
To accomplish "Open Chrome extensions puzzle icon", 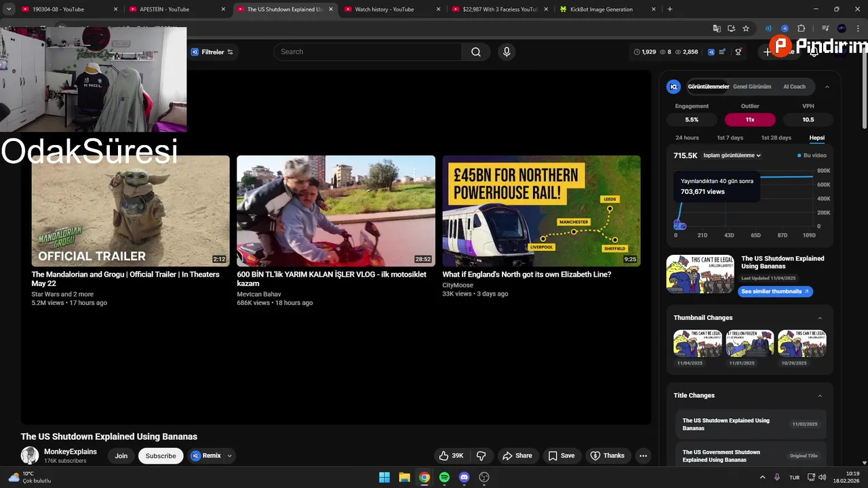I will coord(801,28).
